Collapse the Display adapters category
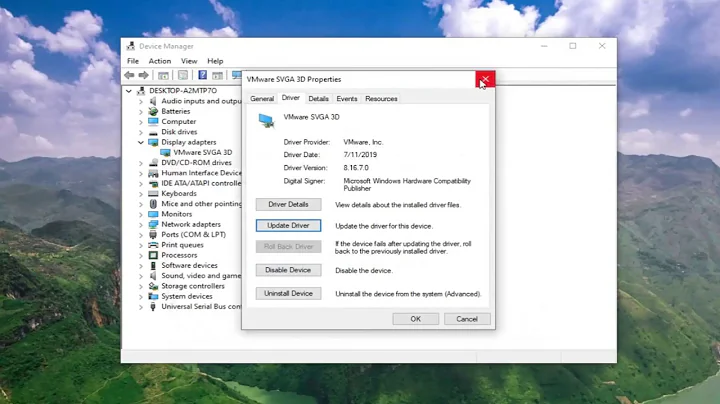720x404 pixels. coord(141,142)
